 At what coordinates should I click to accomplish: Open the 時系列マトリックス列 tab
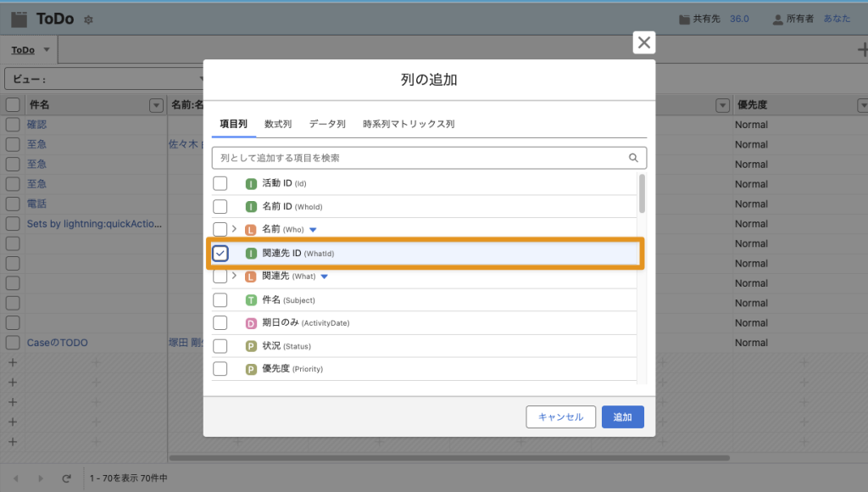[409, 124]
